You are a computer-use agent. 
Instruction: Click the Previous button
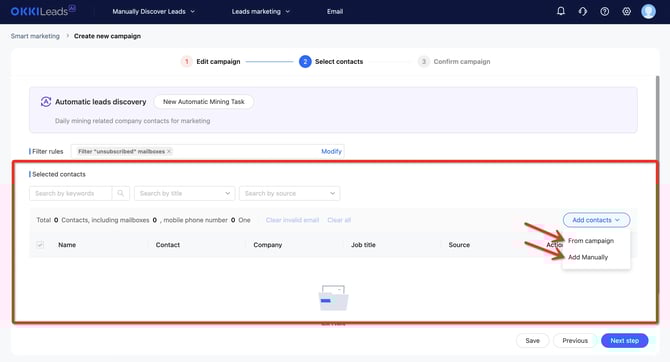(x=575, y=340)
